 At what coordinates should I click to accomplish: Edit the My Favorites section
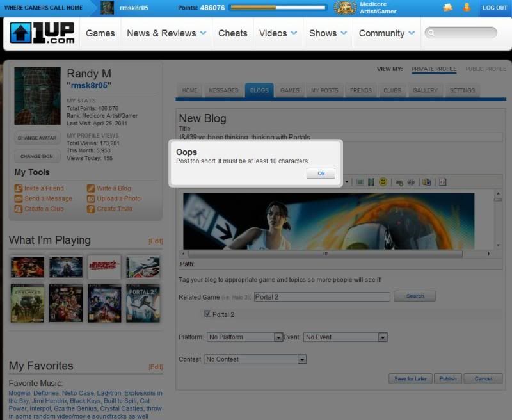[x=156, y=367]
